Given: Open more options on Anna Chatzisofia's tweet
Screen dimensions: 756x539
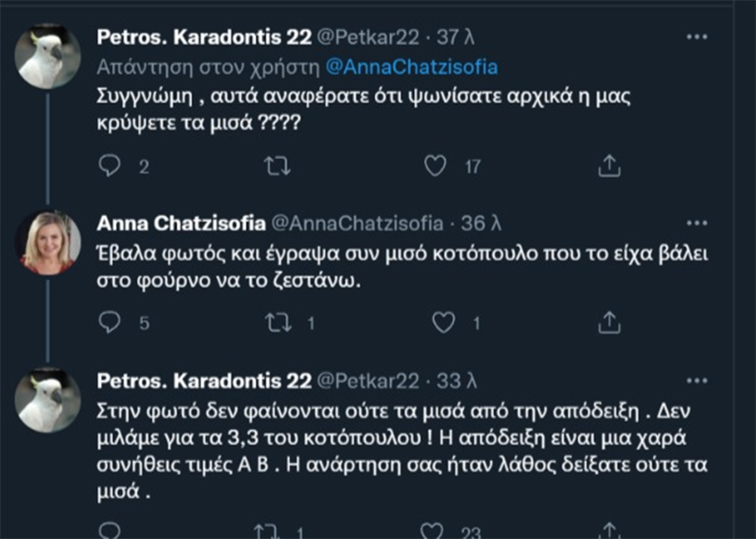Looking at the screenshot, I should click(x=698, y=224).
